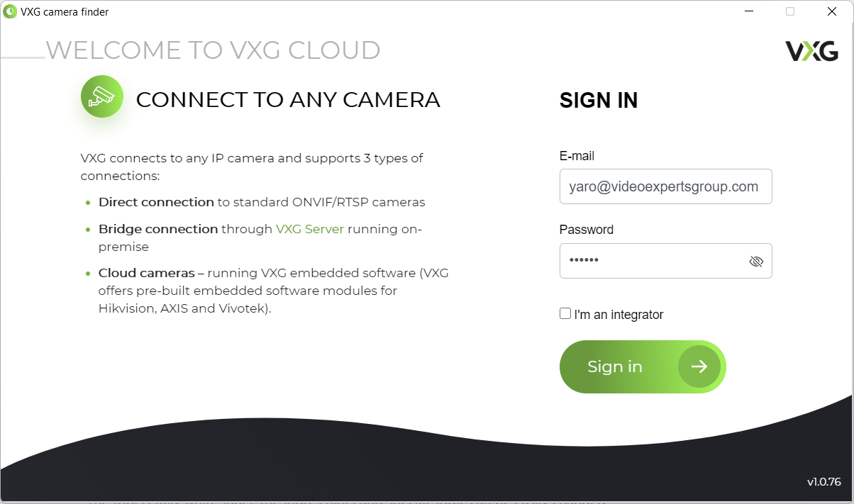Click the "WELCOME TO VXG CLOUD" heading
The width and height of the screenshot is (854, 504).
tap(213, 50)
